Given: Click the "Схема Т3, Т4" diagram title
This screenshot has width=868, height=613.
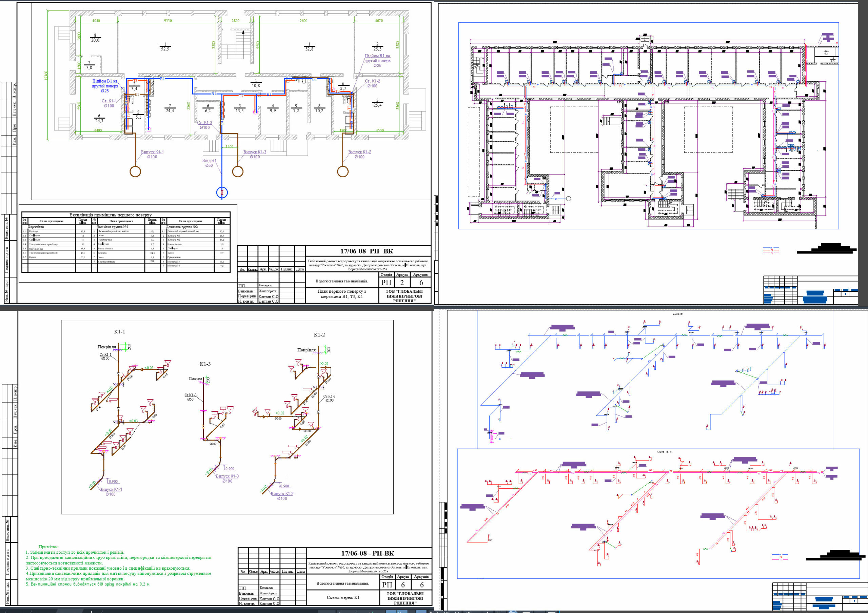Looking at the screenshot, I should pyautogui.click(x=665, y=451).
